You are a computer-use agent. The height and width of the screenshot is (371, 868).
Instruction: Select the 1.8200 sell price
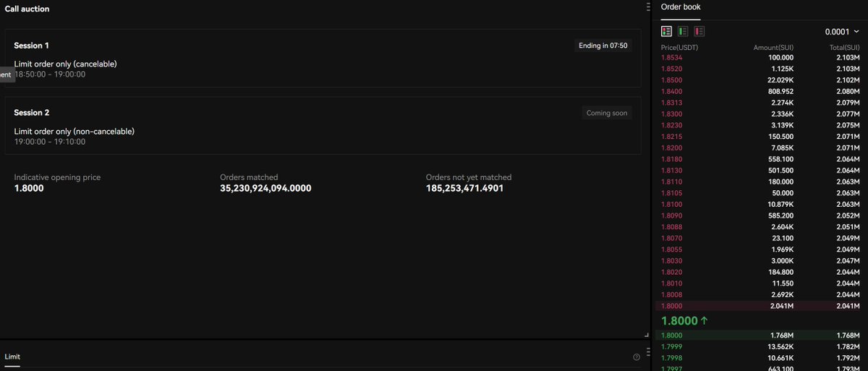[671, 148]
